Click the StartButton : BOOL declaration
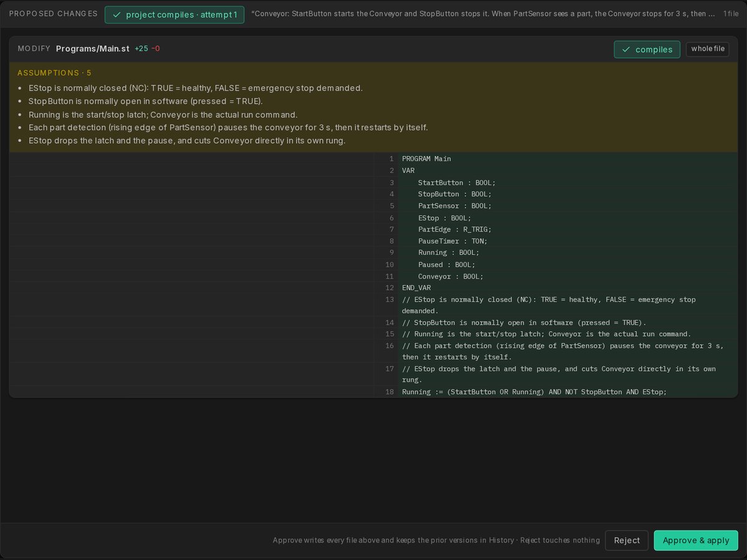Viewport: 747px width, 560px height. coord(456,182)
